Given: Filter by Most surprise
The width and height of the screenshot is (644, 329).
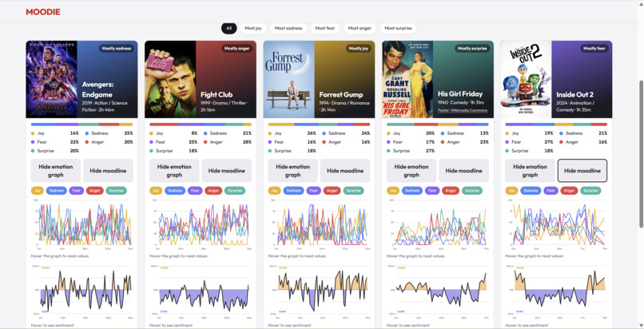Looking at the screenshot, I should coord(398,28).
